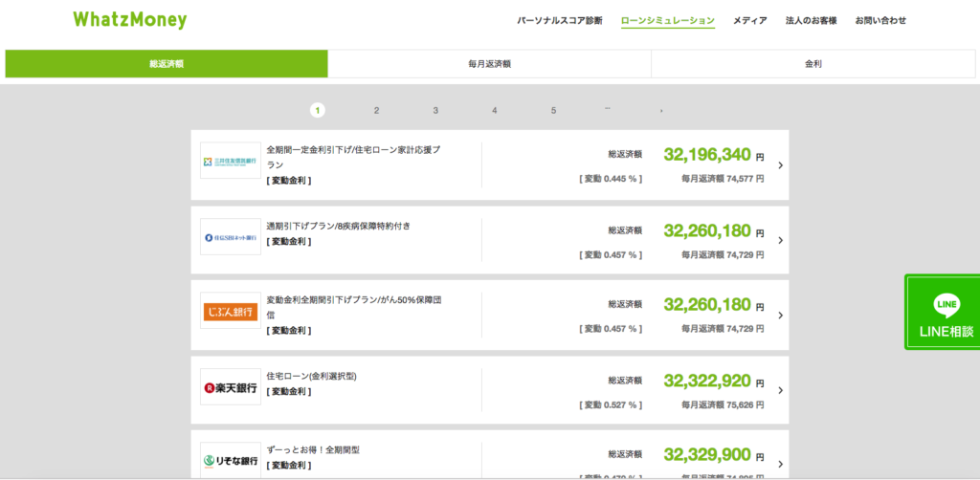Image resolution: width=980 pixels, height=480 pixels.
Task: Click total amount 32,329,900 円
Action: [714, 454]
